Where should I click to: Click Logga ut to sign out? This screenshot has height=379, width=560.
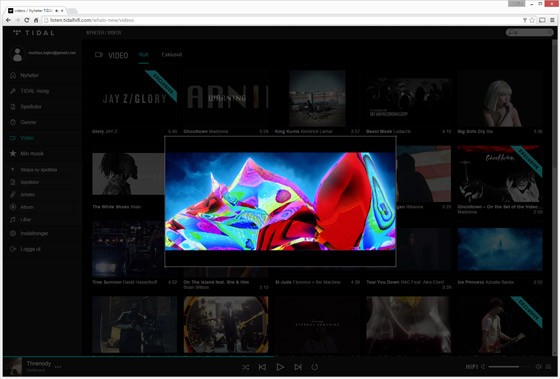click(x=30, y=249)
